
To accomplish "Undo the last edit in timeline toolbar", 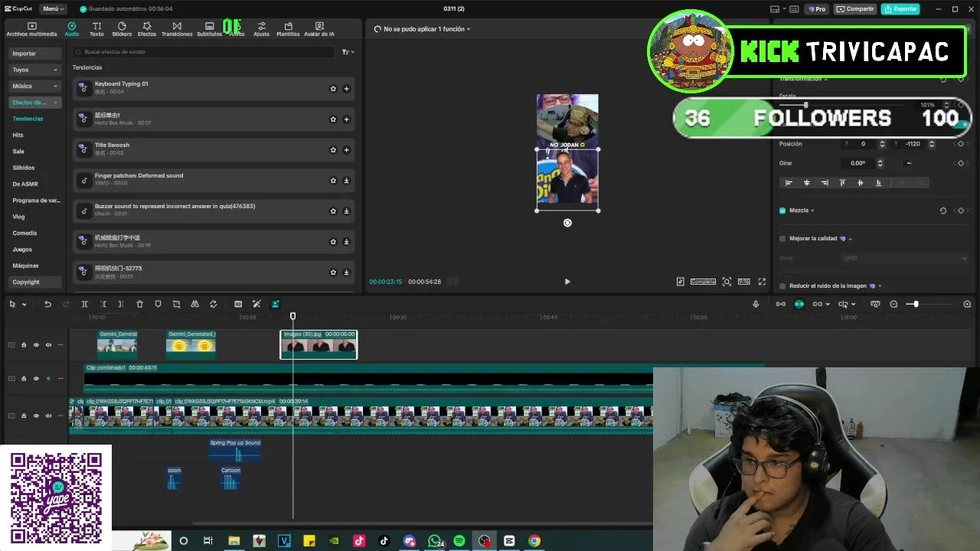I will (x=47, y=304).
